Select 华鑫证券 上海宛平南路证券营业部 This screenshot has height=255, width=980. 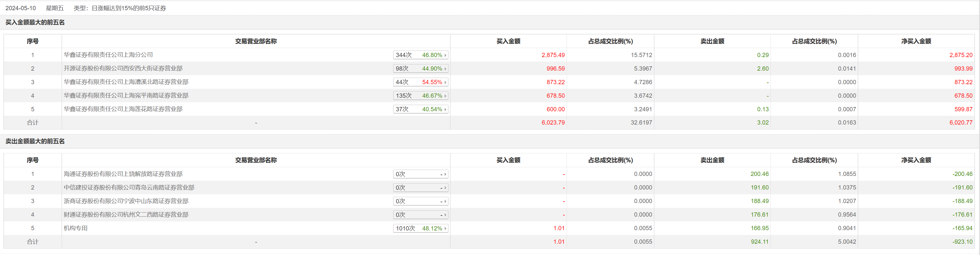(126, 95)
